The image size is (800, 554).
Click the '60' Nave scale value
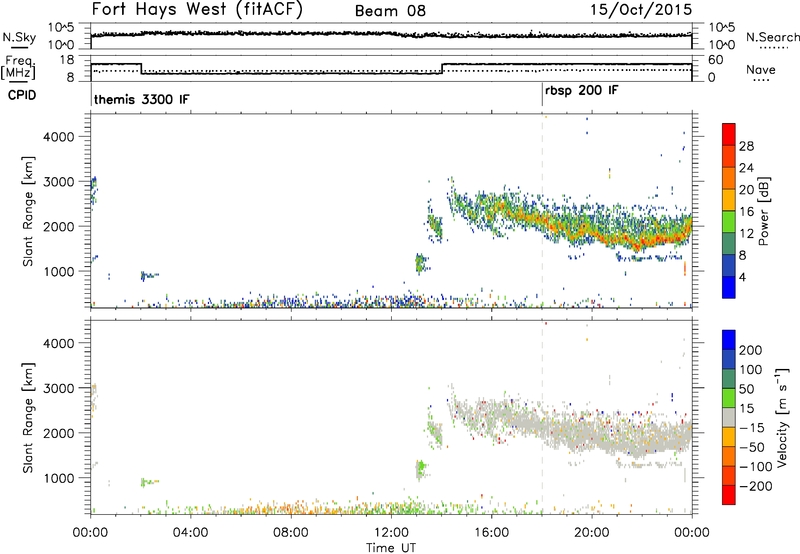click(x=716, y=60)
